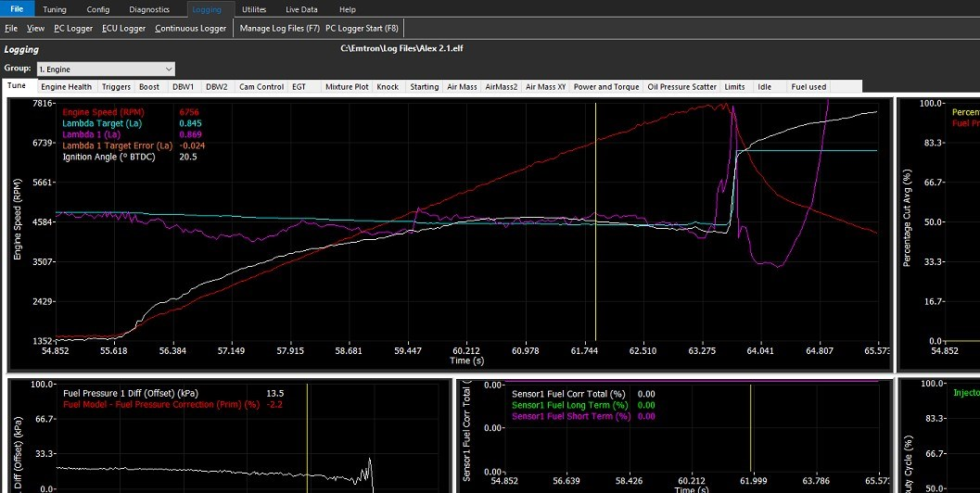This screenshot has height=493, width=980.
Task: Select the AirMass2 tab
Action: pos(502,87)
